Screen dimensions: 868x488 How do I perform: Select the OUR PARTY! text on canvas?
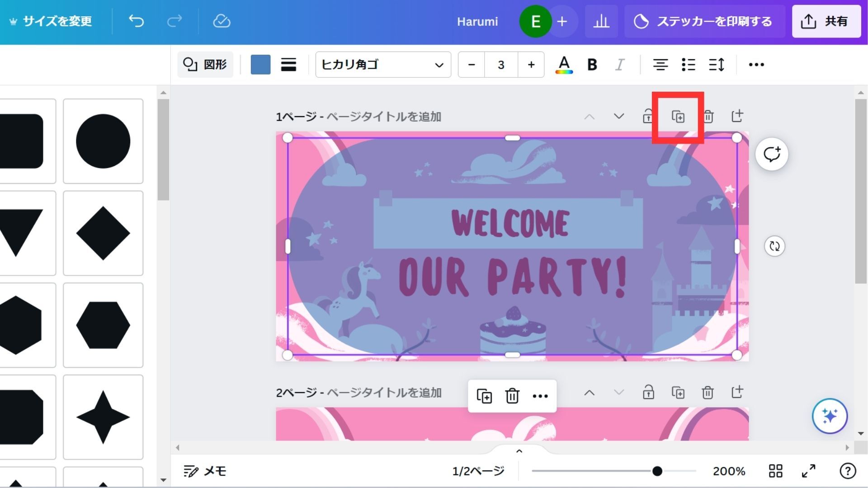513,277
